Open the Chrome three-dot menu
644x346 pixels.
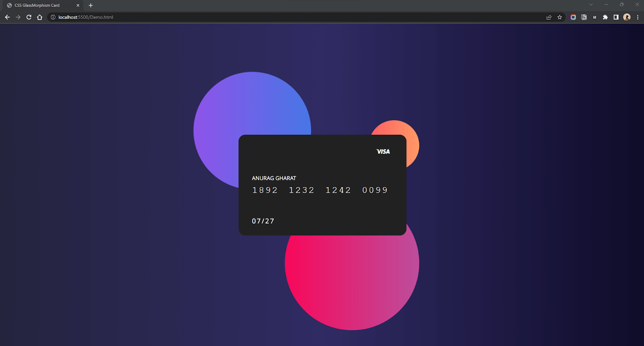click(x=638, y=17)
